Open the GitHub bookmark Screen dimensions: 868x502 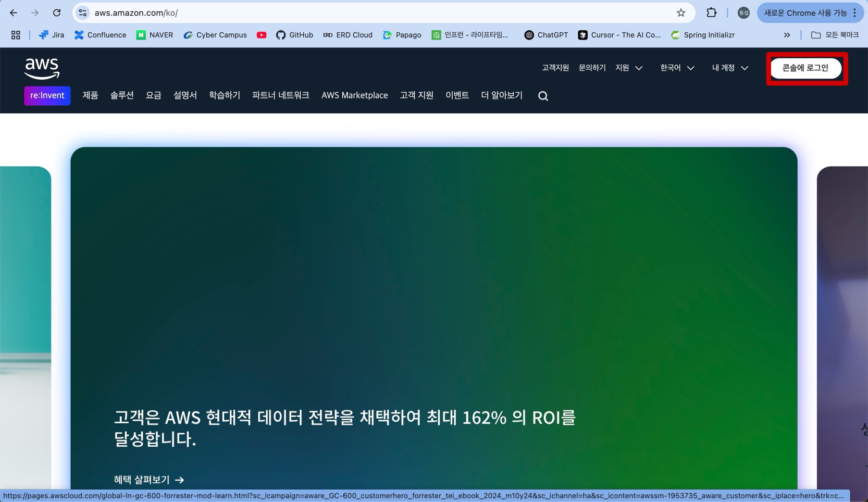[294, 35]
